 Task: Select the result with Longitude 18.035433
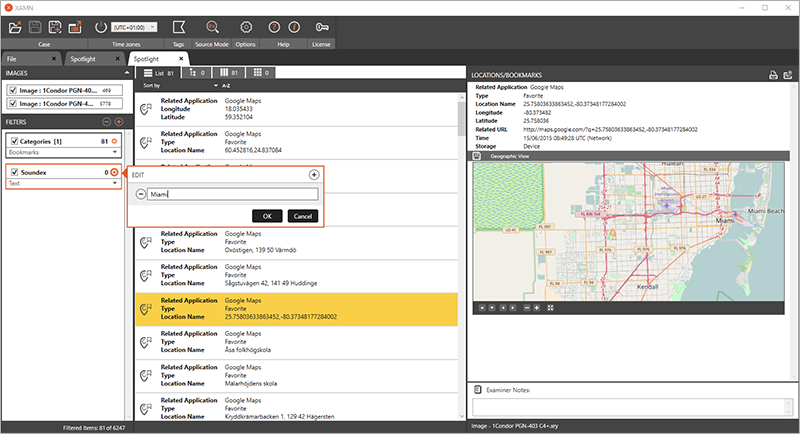pos(296,109)
